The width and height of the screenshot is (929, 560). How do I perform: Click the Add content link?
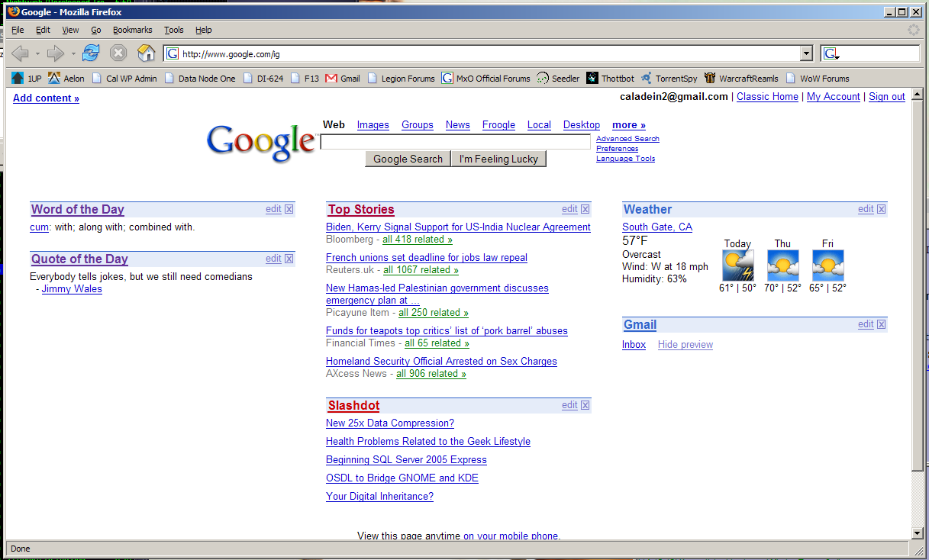pos(46,98)
